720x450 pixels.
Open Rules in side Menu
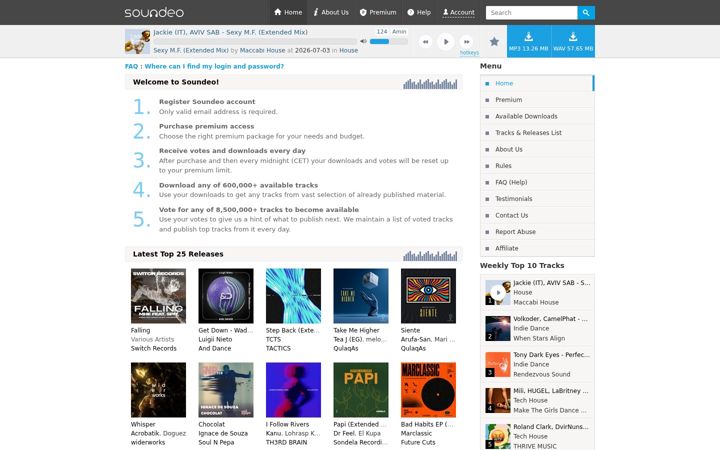537,166
